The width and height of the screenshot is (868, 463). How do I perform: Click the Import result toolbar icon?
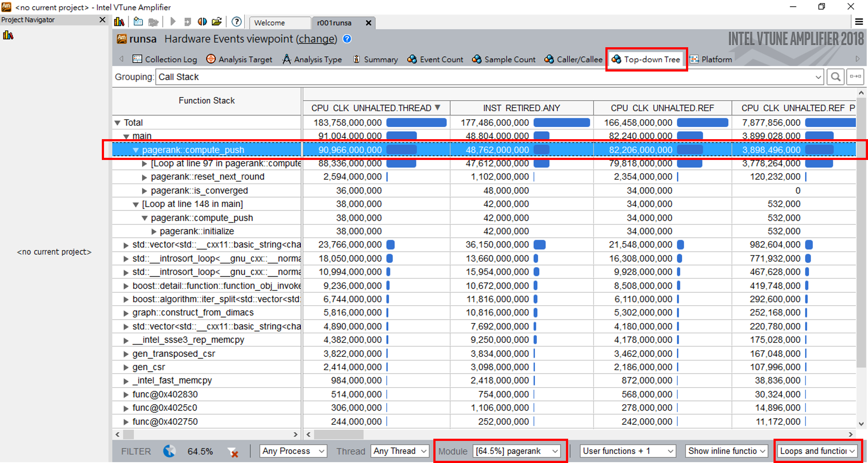(188, 22)
